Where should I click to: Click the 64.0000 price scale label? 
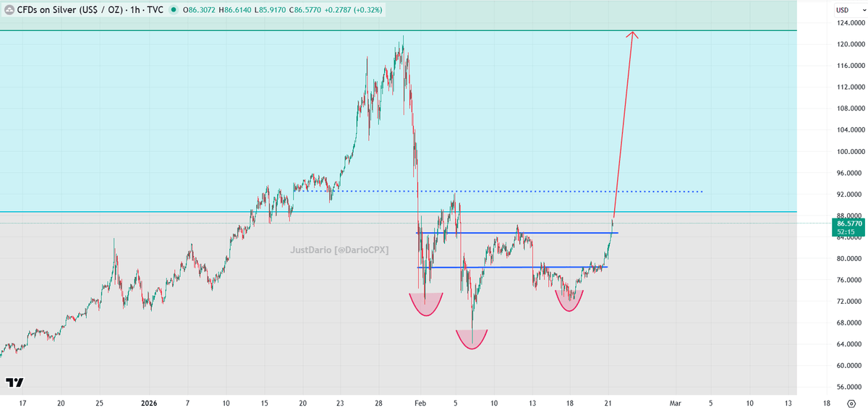coord(851,344)
